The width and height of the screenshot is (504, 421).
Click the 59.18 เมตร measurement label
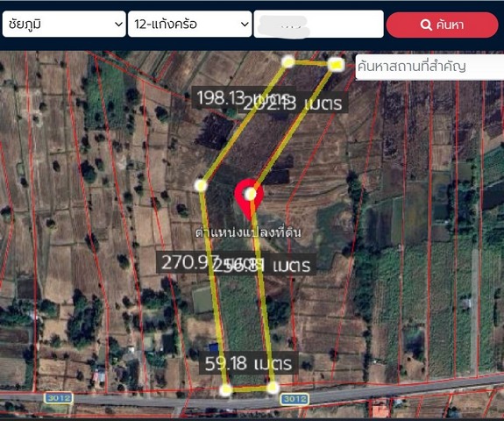(248, 363)
